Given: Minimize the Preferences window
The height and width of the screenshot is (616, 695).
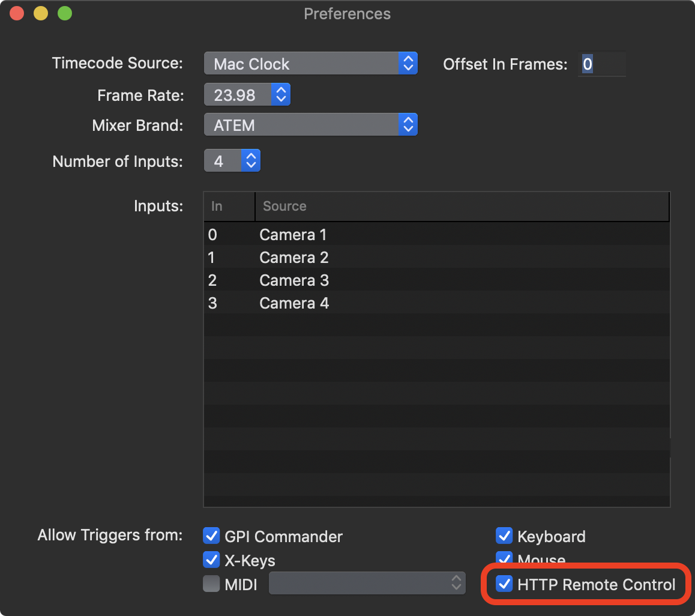Looking at the screenshot, I should (x=40, y=13).
